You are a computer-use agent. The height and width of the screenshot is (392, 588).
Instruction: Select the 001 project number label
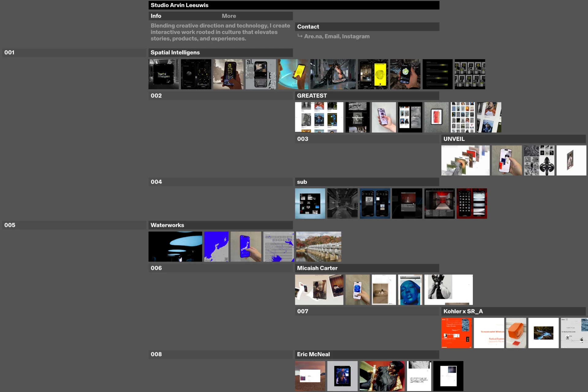point(9,52)
